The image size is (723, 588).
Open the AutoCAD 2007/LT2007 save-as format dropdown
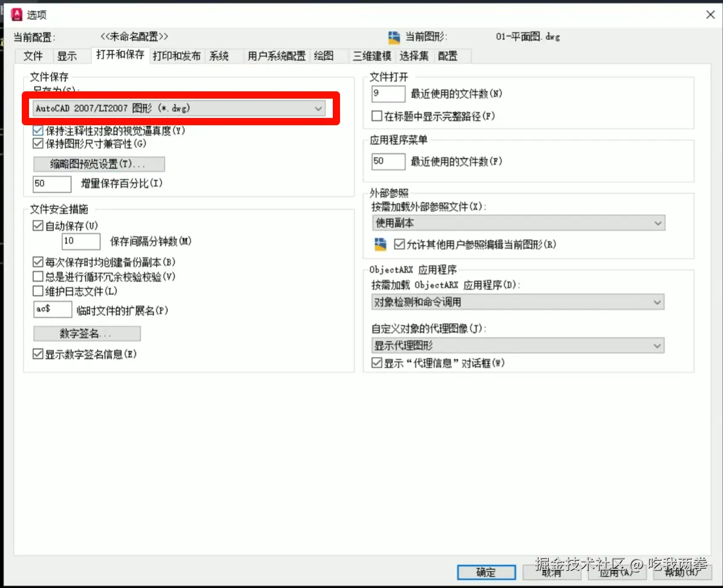click(x=179, y=108)
